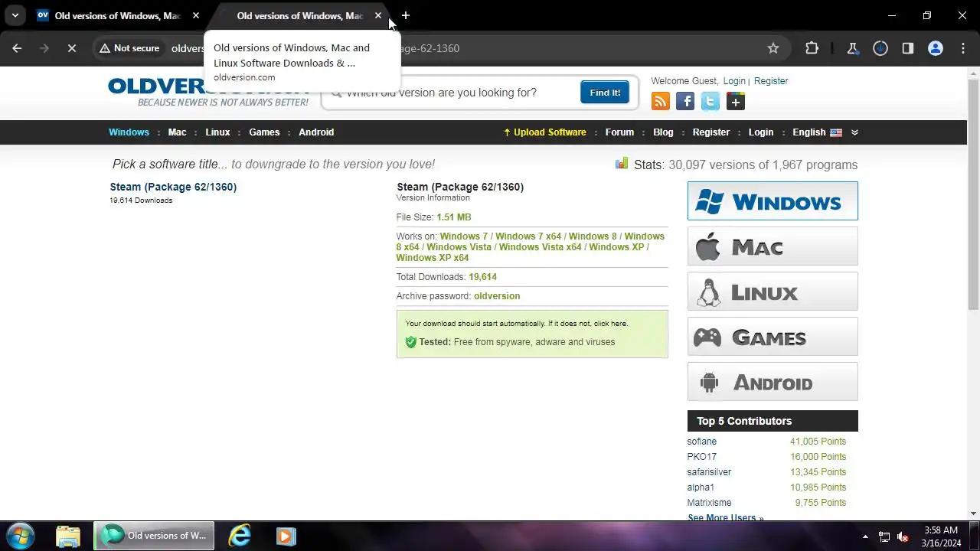Click the See More Users link
This screenshot has height=551, width=980.
[725, 518]
